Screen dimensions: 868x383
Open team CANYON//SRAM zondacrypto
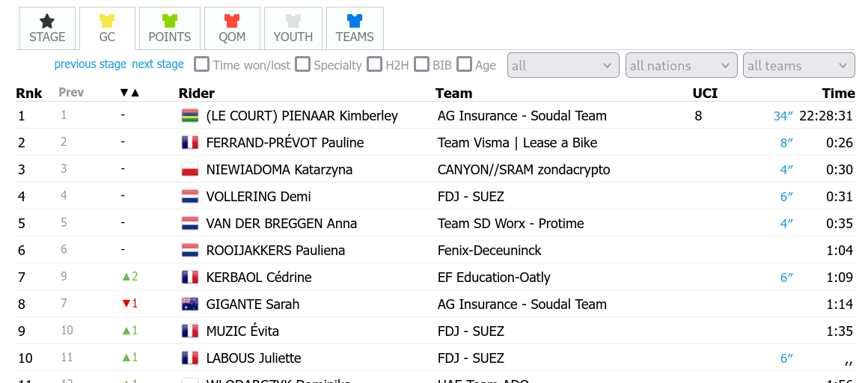(x=524, y=169)
